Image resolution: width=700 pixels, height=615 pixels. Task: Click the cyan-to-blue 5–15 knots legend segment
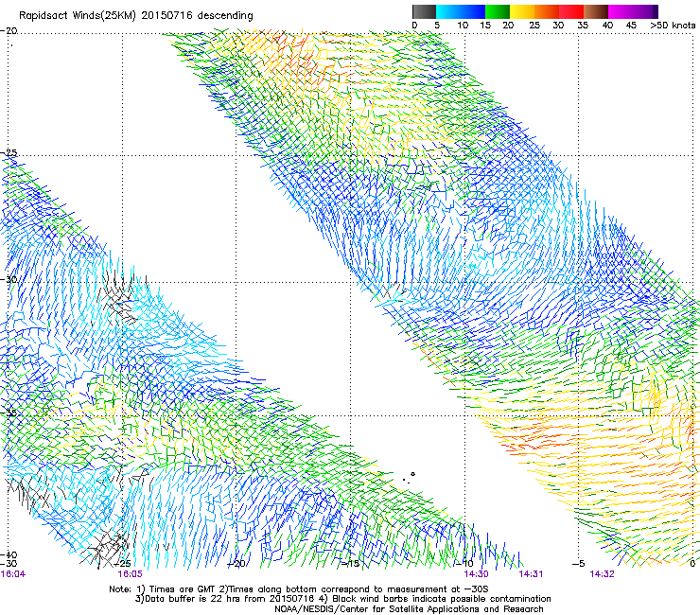coord(461,11)
